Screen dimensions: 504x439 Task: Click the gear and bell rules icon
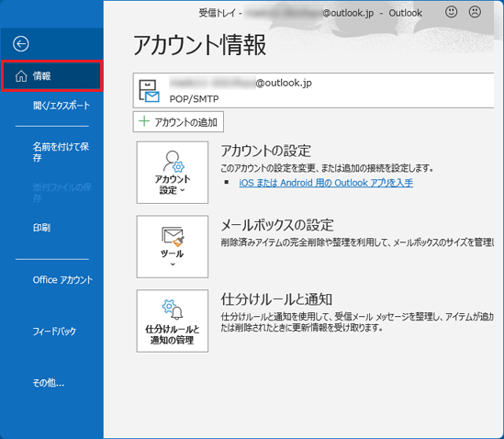[173, 310]
